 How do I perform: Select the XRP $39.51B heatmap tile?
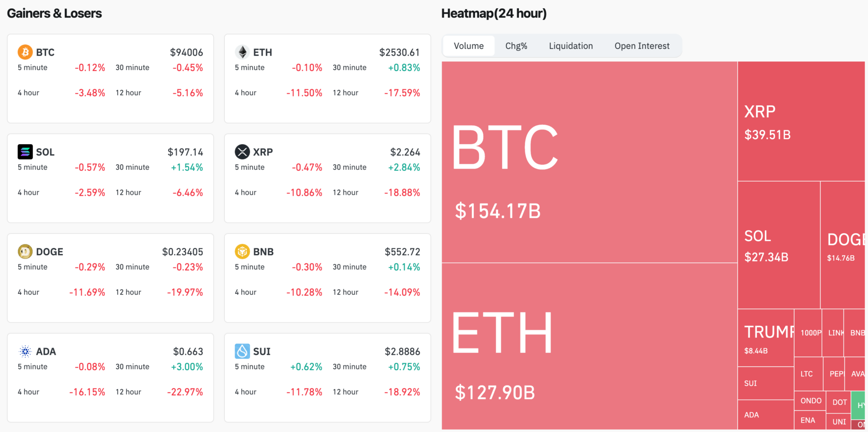tap(801, 121)
